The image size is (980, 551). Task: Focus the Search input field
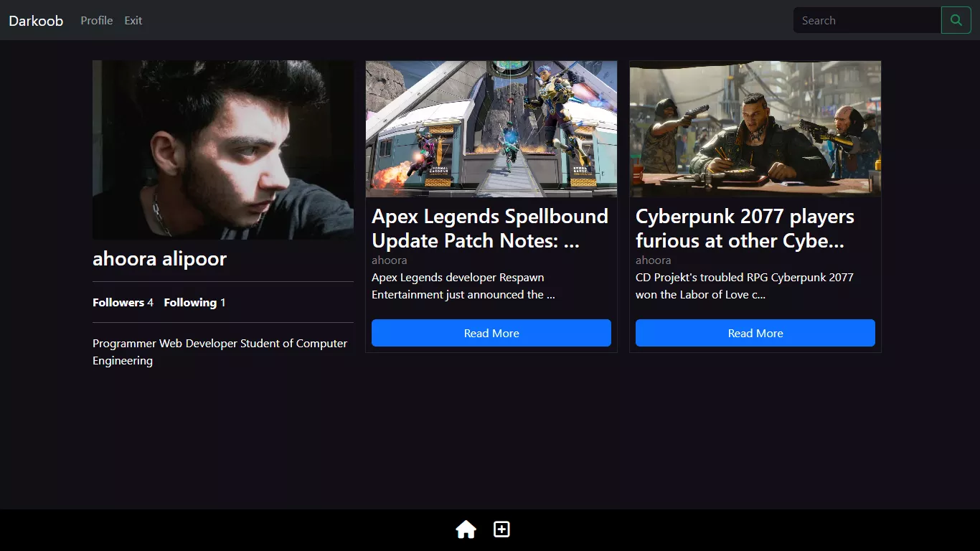[x=867, y=20]
